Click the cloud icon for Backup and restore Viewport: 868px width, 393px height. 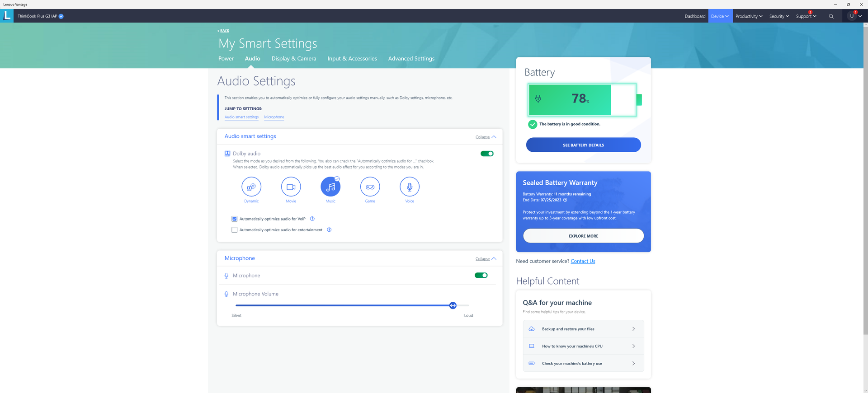tap(532, 329)
